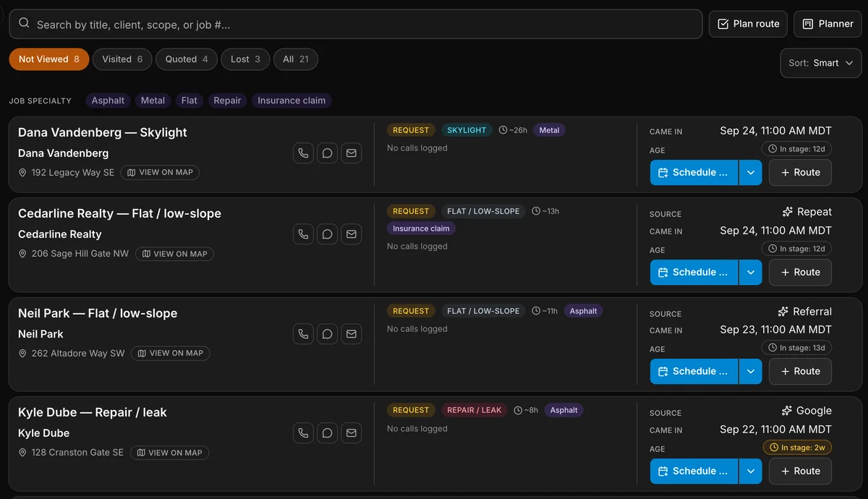
Task: Click the Plan route button
Action: pos(748,24)
